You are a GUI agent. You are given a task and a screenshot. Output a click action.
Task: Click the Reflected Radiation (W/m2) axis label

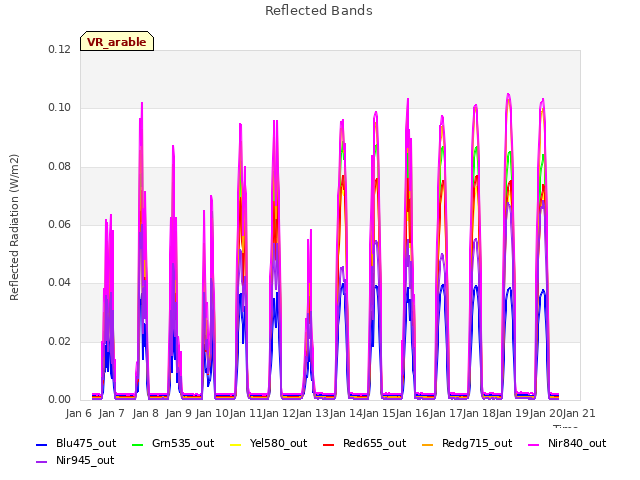point(14,227)
